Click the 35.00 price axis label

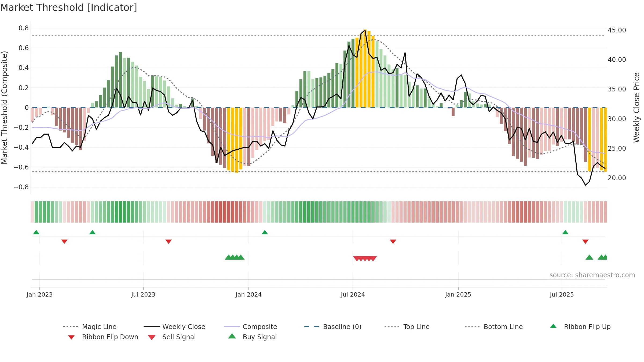pyautogui.click(x=617, y=89)
